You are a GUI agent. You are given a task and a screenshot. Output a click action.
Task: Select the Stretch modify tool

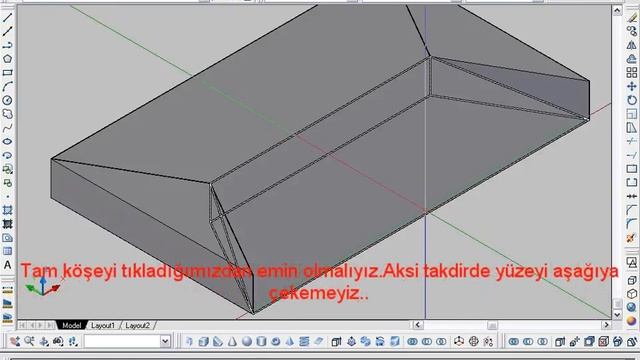pos(632,128)
